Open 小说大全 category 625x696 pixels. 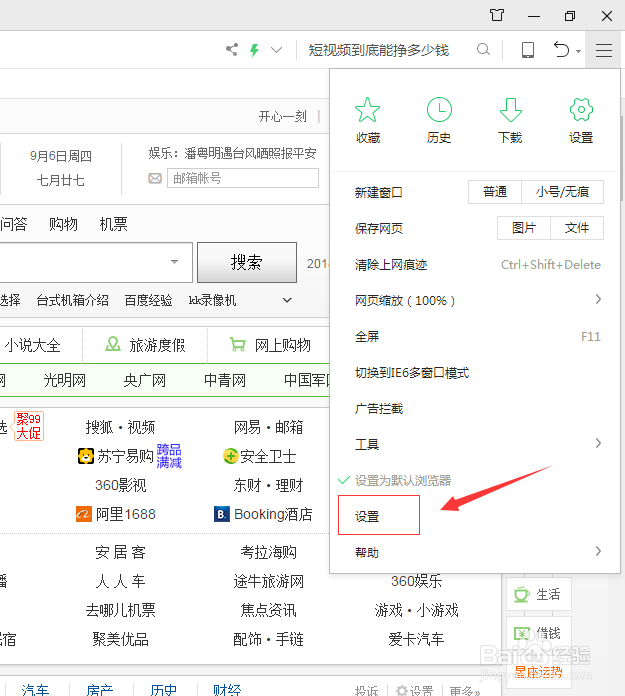coord(33,345)
